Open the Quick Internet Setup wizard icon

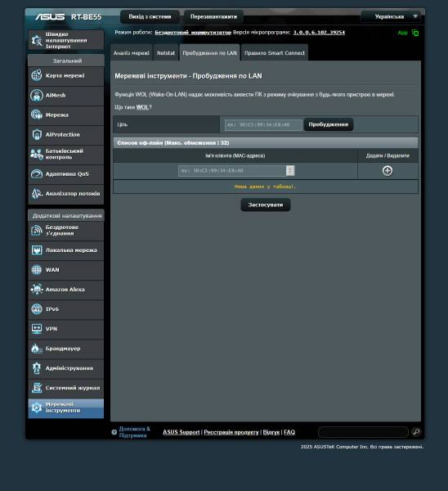tap(37, 40)
